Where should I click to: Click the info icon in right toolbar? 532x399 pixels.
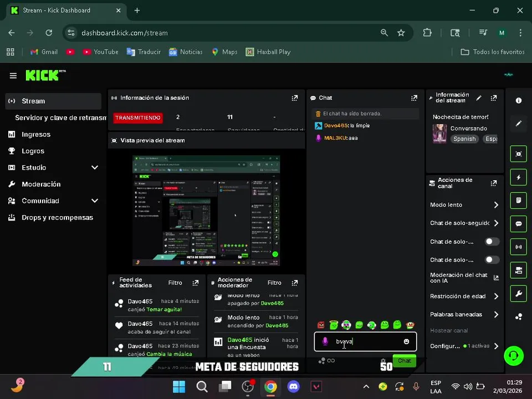tap(519, 100)
